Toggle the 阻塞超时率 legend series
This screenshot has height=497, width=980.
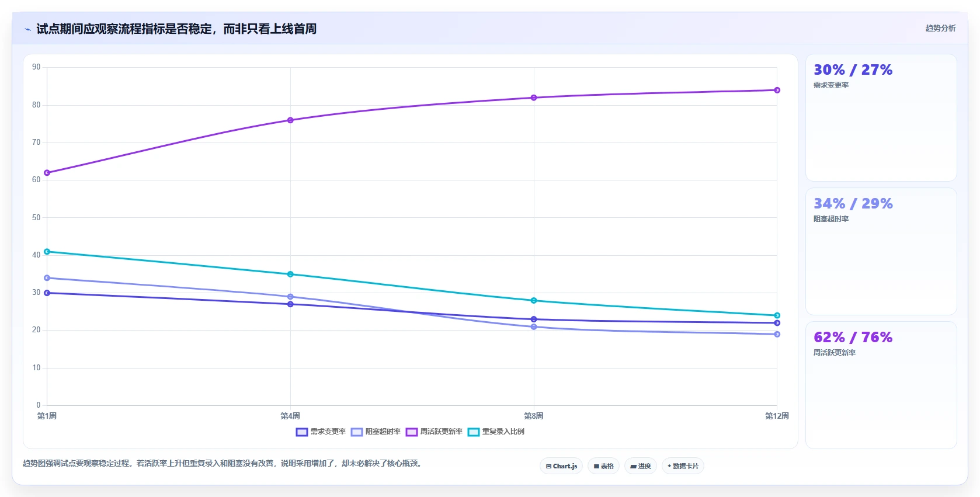pyautogui.click(x=376, y=432)
